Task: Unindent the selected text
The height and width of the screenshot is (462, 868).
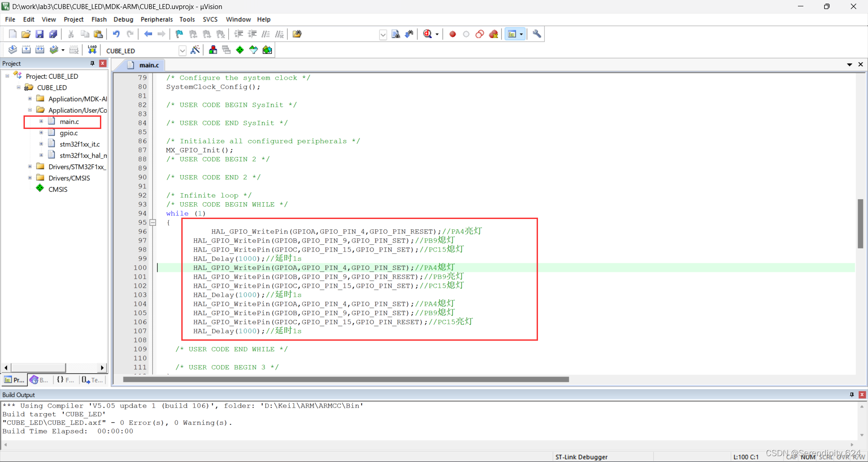Action: (252, 34)
